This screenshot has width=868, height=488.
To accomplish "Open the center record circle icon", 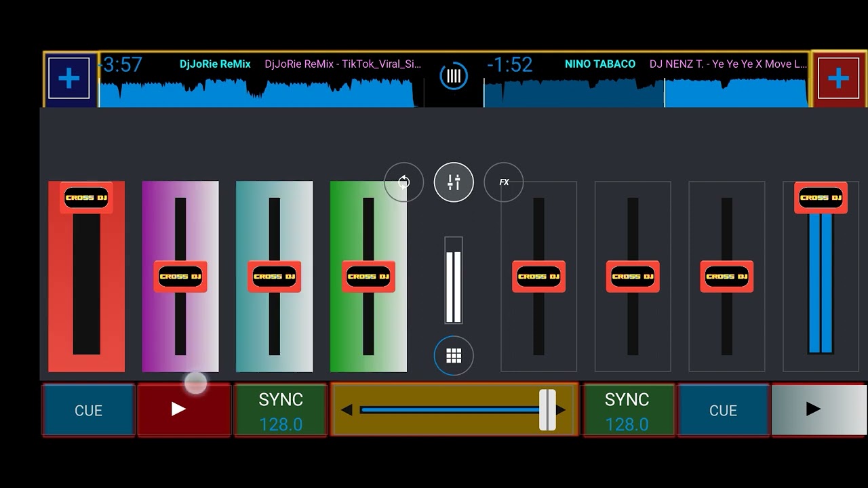I will click(x=454, y=76).
